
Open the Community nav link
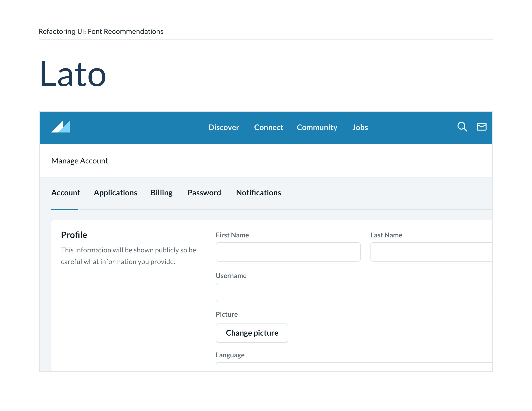[x=317, y=127]
